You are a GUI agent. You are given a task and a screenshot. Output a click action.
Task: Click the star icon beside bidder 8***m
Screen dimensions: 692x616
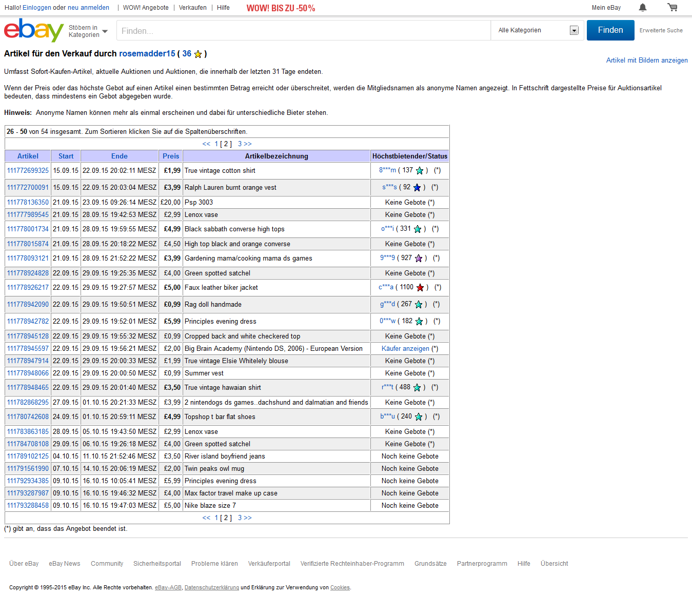coord(420,170)
